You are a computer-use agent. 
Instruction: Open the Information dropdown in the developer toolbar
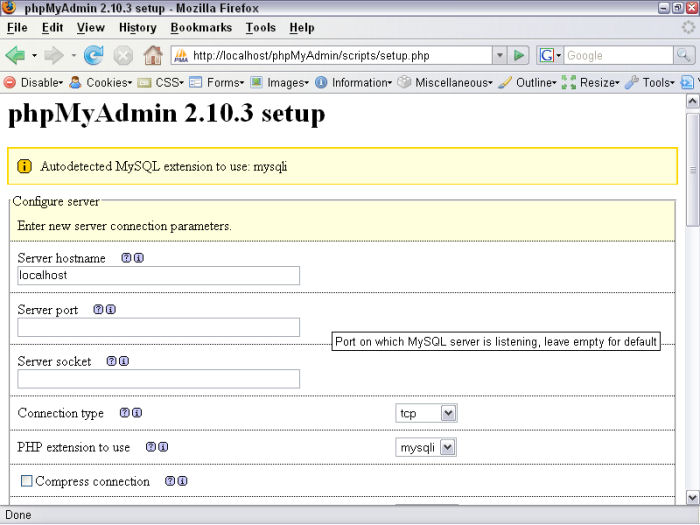[354, 83]
